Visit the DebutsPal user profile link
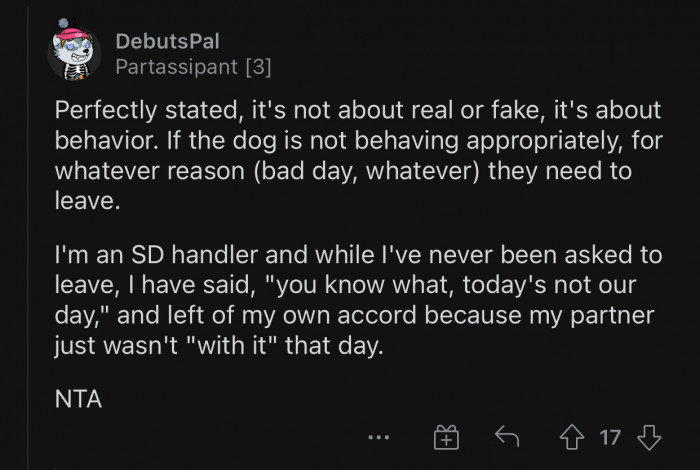700x470 pixels. point(167,41)
